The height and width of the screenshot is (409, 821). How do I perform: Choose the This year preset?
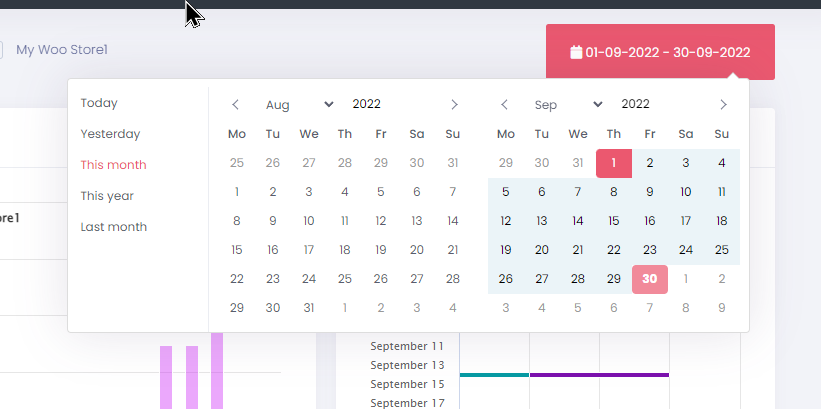click(x=107, y=196)
